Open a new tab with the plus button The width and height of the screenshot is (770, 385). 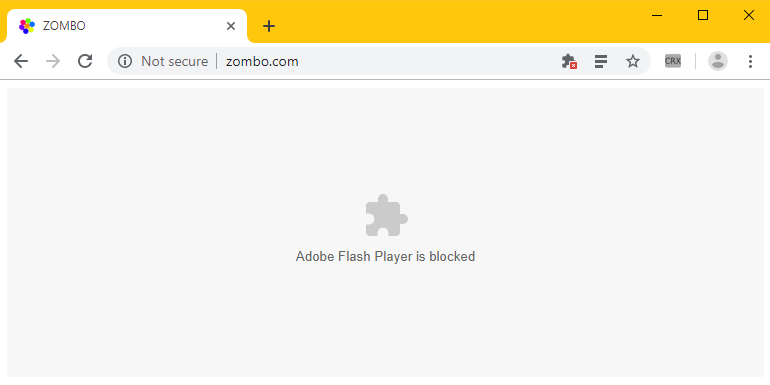click(269, 26)
